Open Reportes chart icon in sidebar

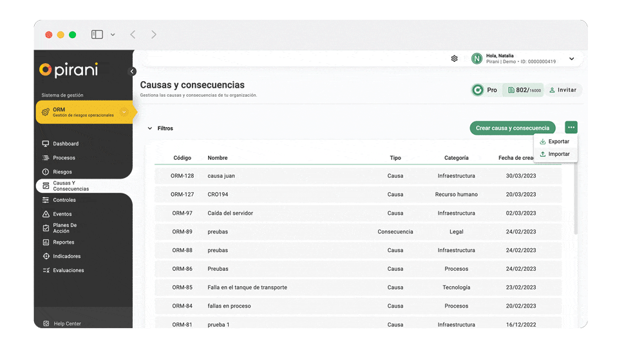(46, 242)
